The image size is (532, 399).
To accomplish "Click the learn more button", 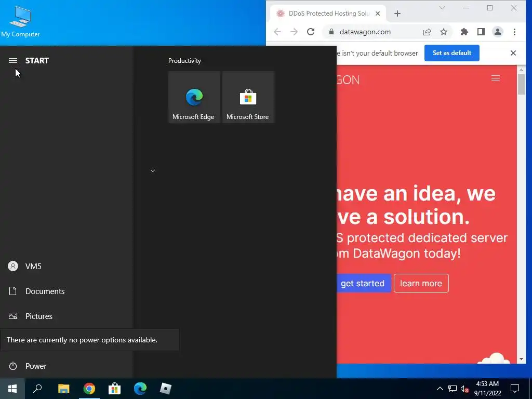I will [x=421, y=283].
